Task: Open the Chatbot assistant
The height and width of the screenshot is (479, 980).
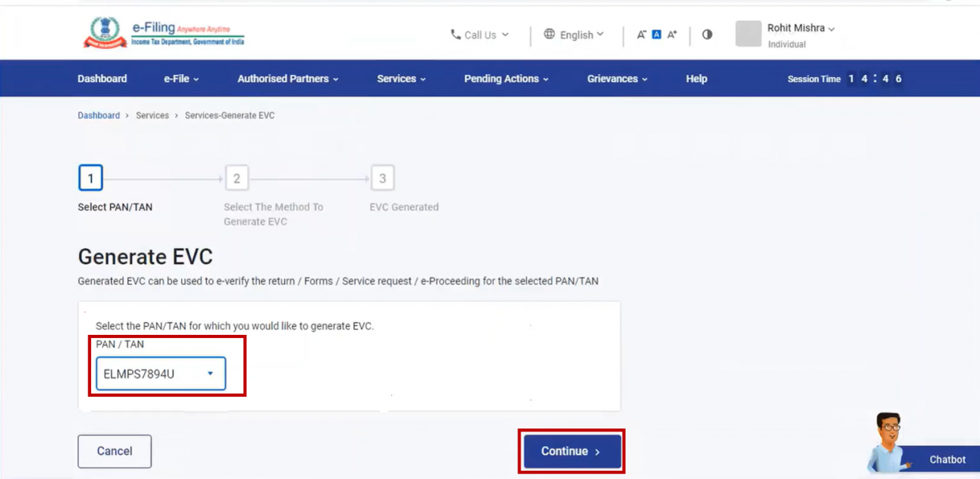Action: (x=946, y=459)
